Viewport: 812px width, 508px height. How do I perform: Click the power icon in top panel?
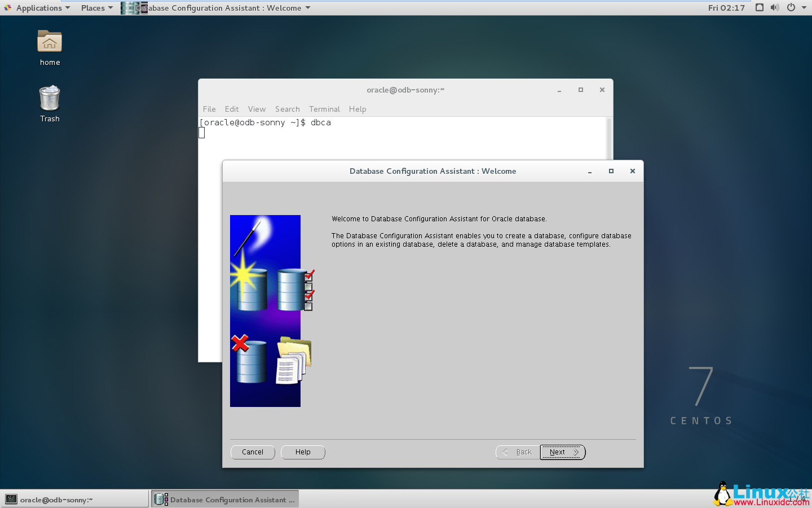pos(791,8)
